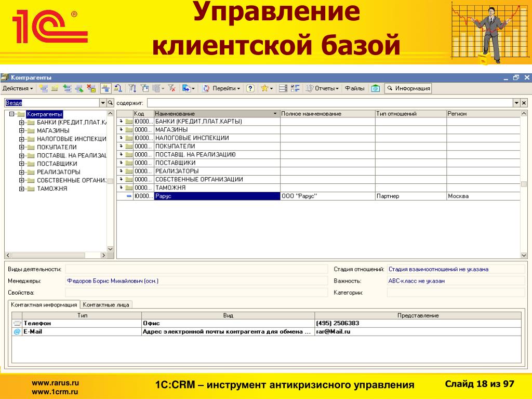Click the rar@Mail.ru address value

pyautogui.click(x=333, y=332)
